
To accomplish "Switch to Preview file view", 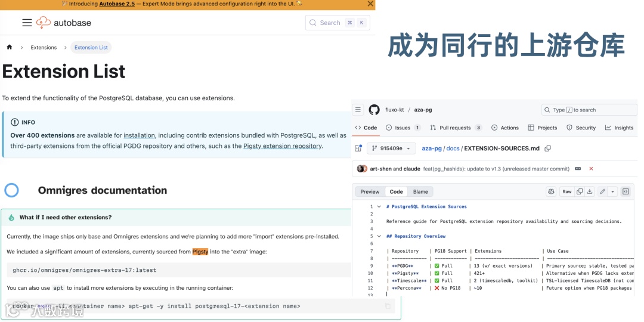I will point(370,191).
